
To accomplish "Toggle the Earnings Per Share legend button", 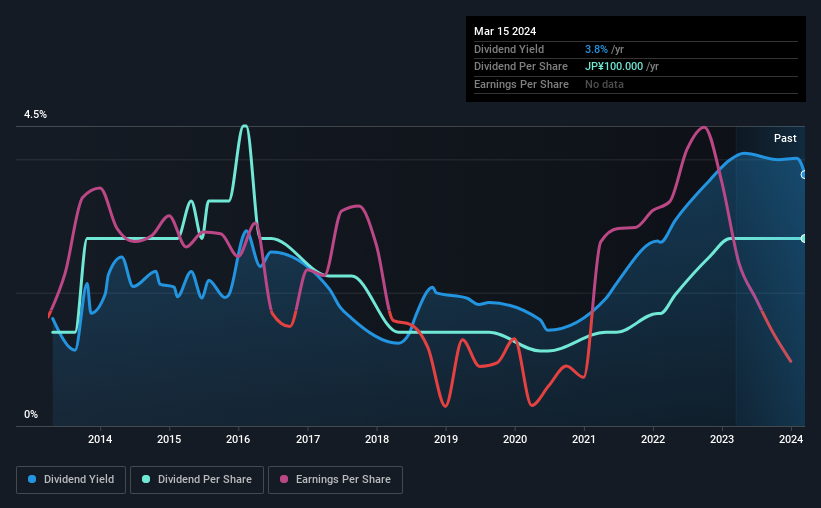I will (335, 480).
